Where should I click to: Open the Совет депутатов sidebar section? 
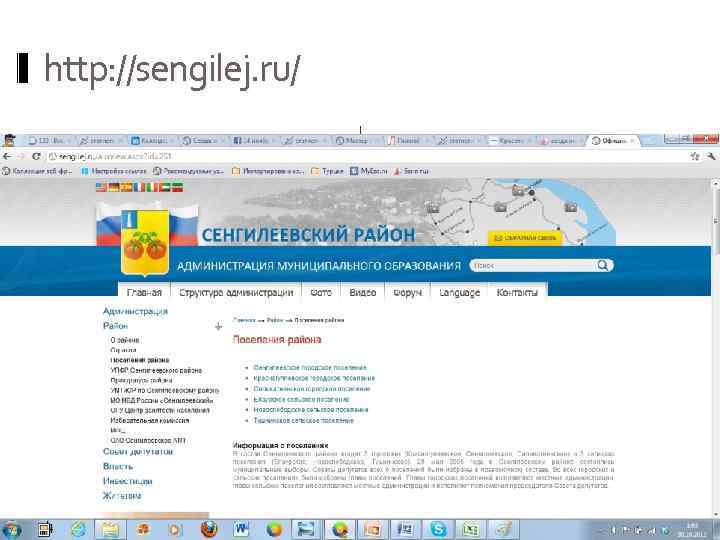138,452
